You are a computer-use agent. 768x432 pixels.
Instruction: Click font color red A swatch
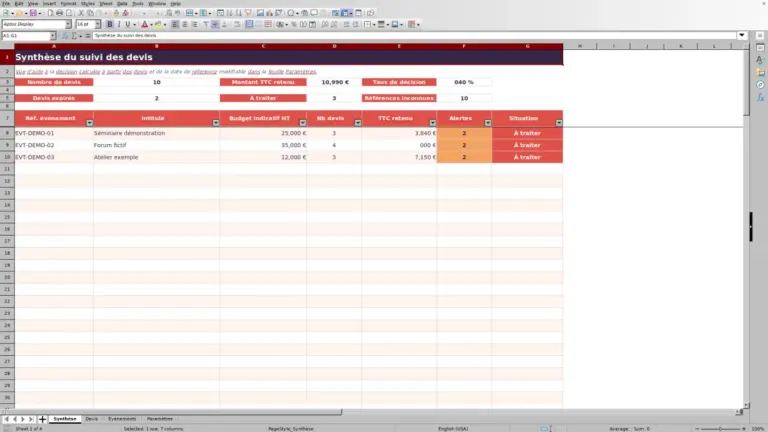point(144,24)
